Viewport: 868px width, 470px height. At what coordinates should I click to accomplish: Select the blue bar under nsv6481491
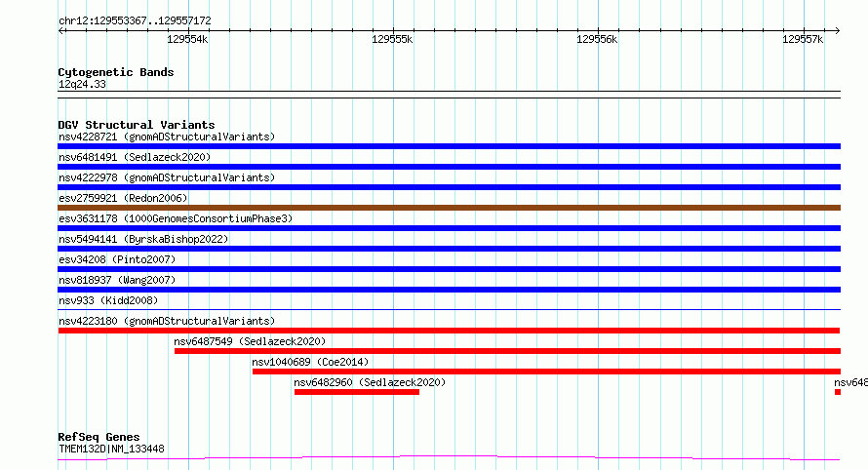(x=449, y=167)
